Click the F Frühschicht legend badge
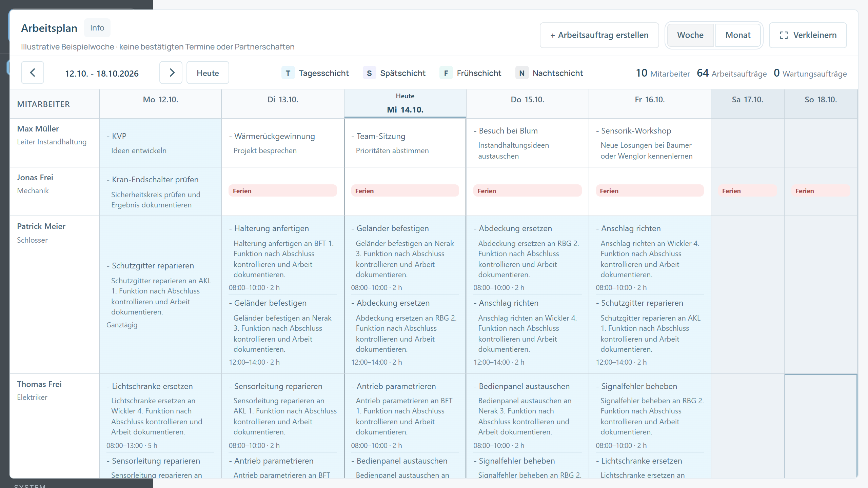 (x=446, y=73)
